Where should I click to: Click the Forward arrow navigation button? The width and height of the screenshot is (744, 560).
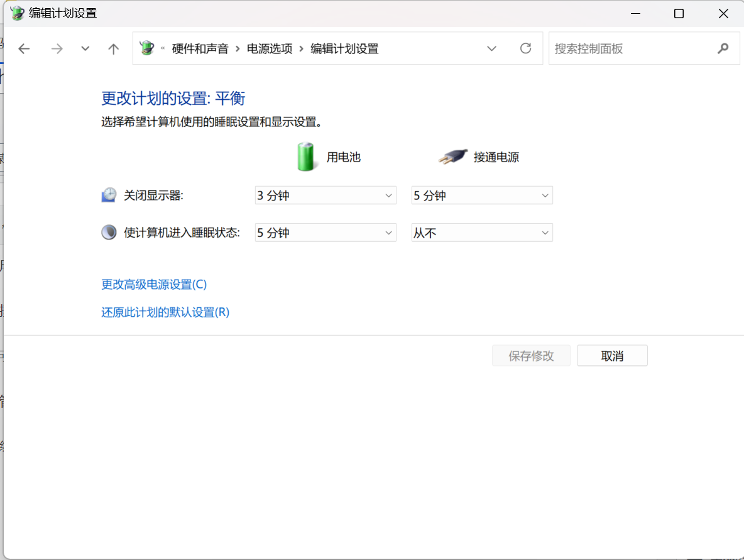click(x=57, y=48)
